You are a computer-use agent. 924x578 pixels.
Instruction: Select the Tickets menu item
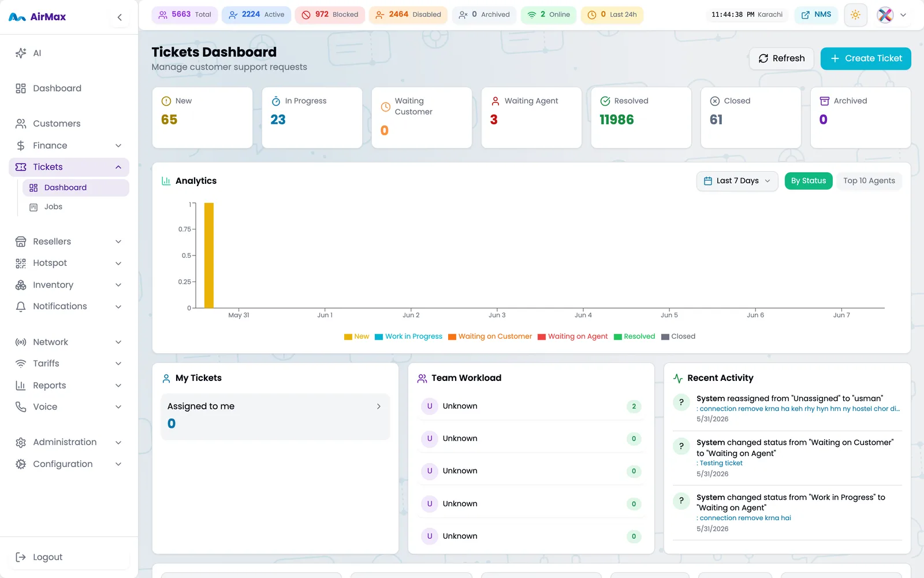point(69,167)
